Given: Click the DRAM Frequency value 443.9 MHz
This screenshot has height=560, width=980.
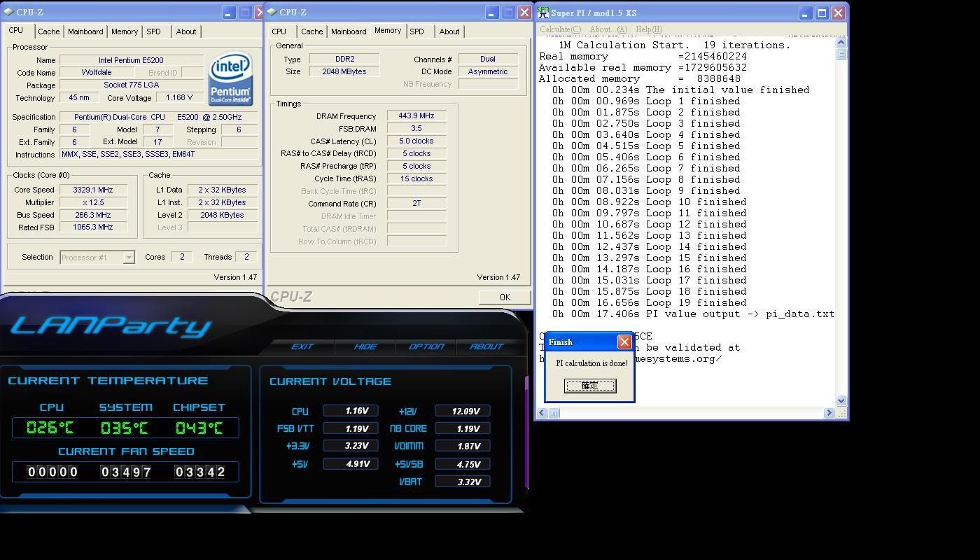Looking at the screenshot, I should click(x=416, y=116).
